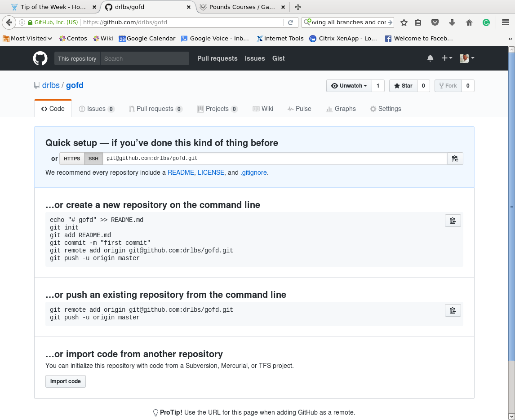
Task: Switch clone URL to HTTPS
Action: point(72,159)
